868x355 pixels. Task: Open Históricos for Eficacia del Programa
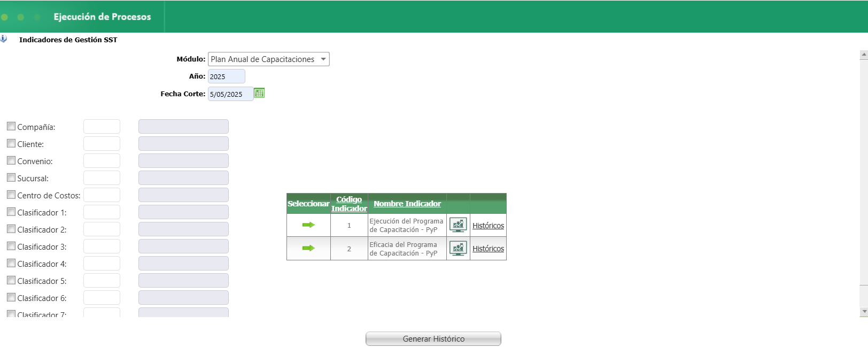tap(488, 249)
